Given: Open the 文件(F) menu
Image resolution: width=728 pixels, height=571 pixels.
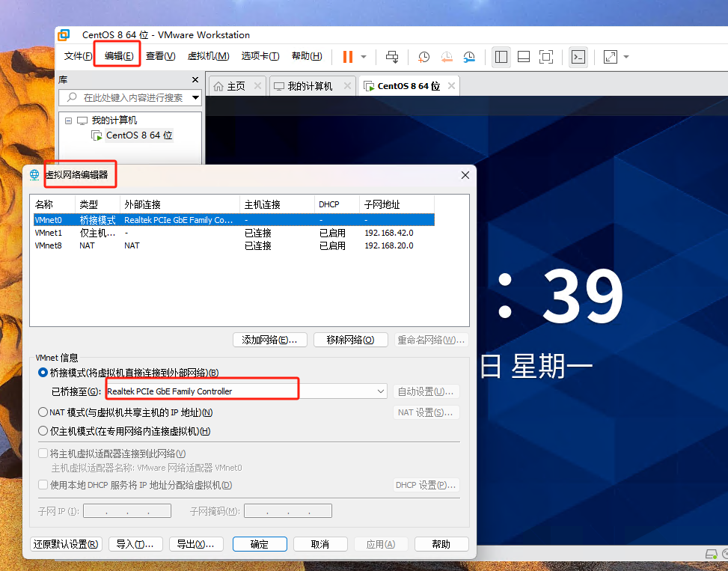Looking at the screenshot, I should (78, 56).
